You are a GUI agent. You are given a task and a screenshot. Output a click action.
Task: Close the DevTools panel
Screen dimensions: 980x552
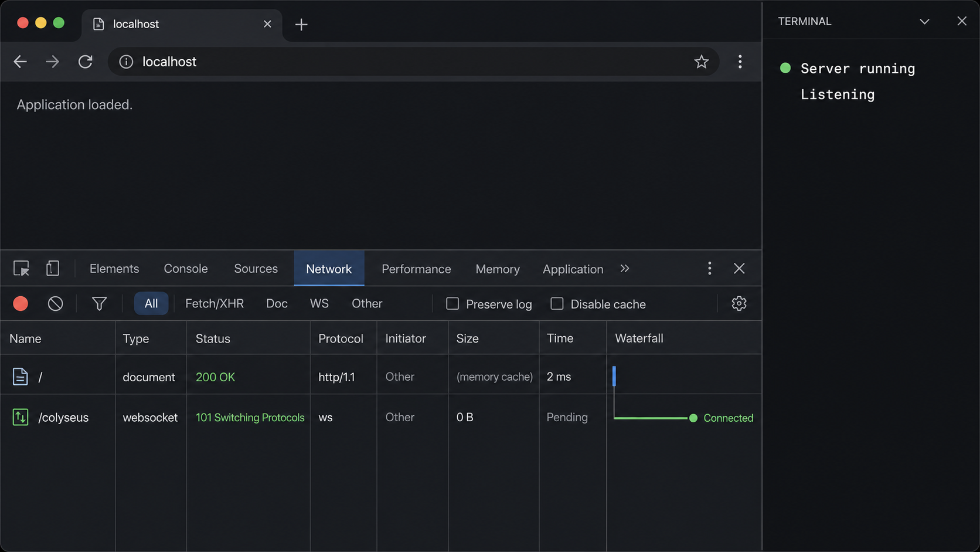point(739,269)
